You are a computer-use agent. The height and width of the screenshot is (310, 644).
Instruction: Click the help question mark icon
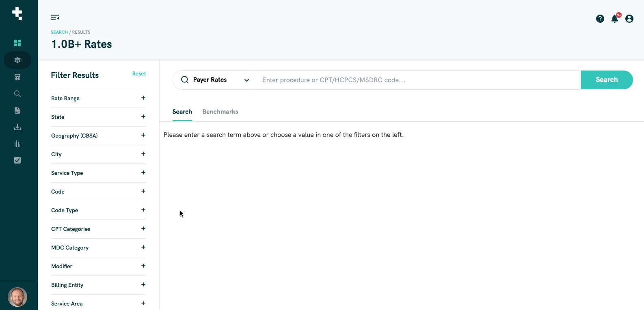pyautogui.click(x=600, y=19)
